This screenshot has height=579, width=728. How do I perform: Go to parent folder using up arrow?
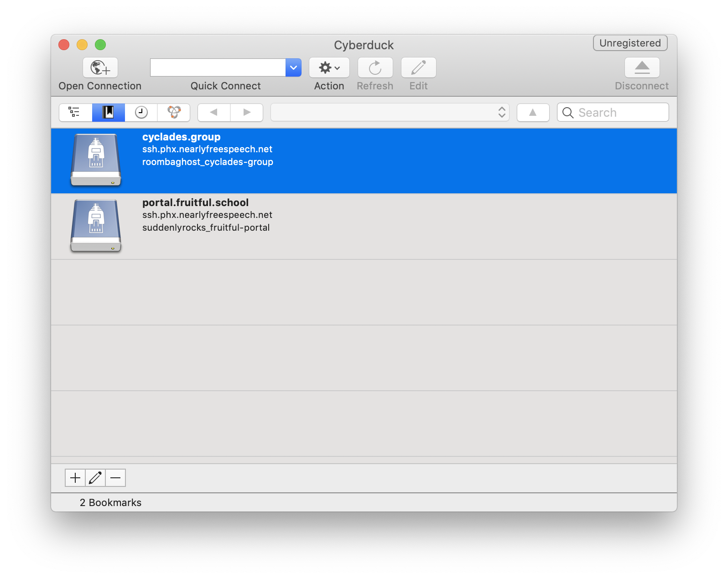tap(533, 112)
